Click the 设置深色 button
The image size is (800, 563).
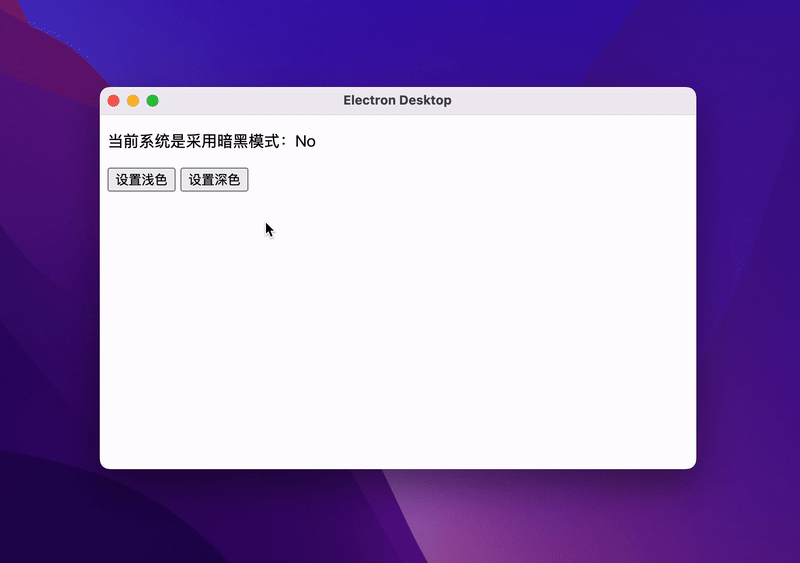(214, 180)
